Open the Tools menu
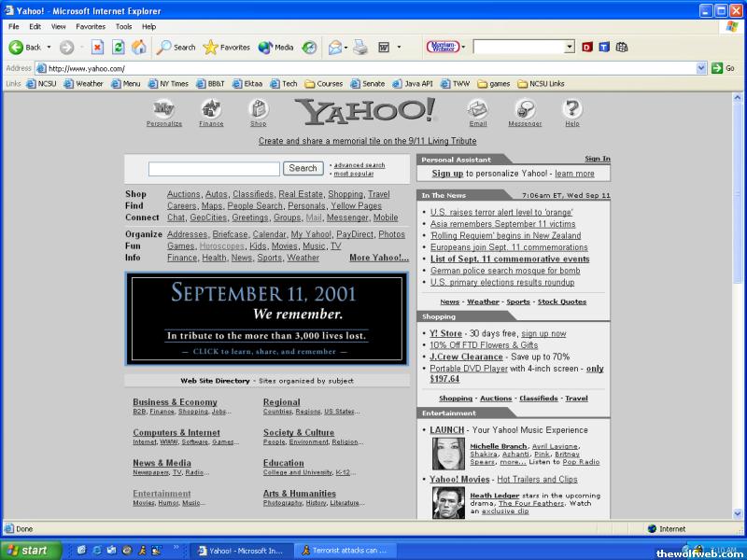747x560 pixels. coord(123,26)
